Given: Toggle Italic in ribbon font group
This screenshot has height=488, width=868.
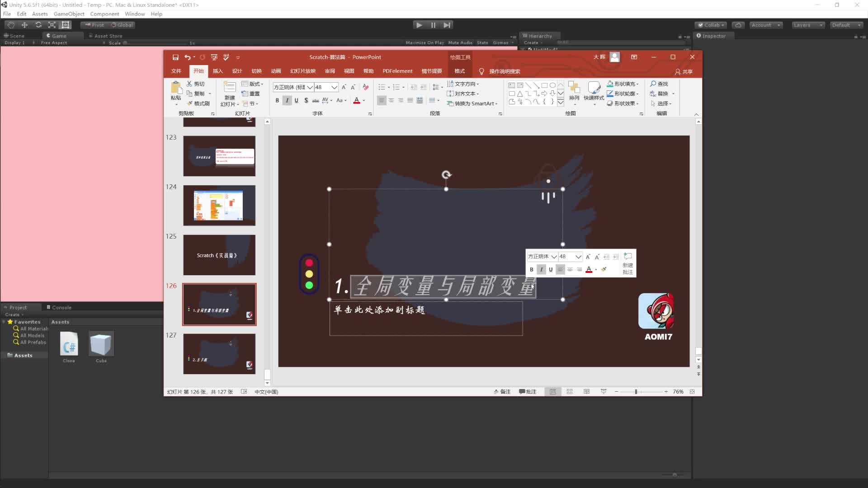Looking at the screenshot, I should pos(287,100).
